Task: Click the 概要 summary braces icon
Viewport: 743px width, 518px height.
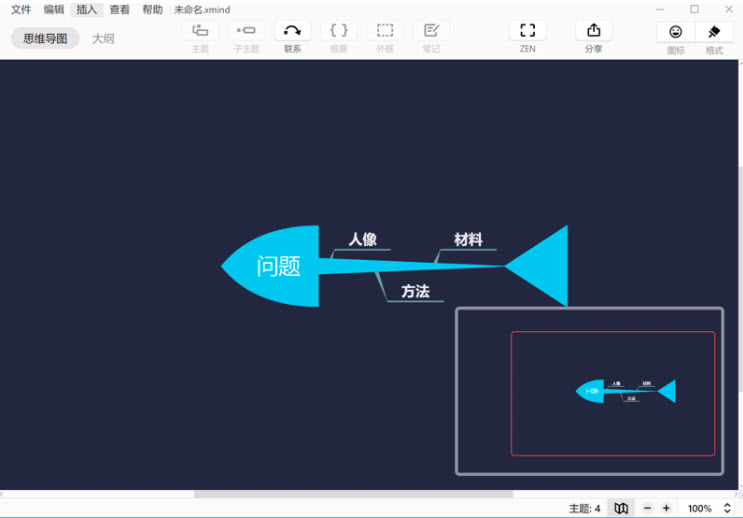Action: pos(339,31)
